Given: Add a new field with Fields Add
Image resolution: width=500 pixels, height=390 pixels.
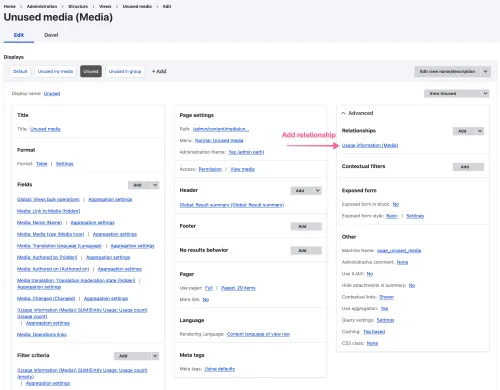Looking at the screenshot, I should (x=137, y=185).
